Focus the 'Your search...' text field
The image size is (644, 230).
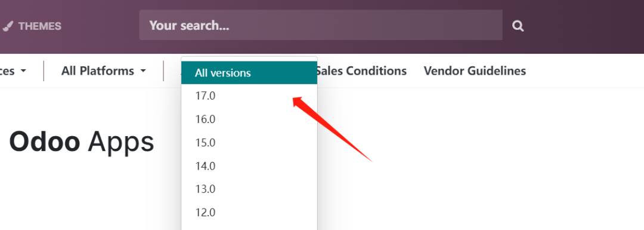pyautogui.click(x=321, y=25)
